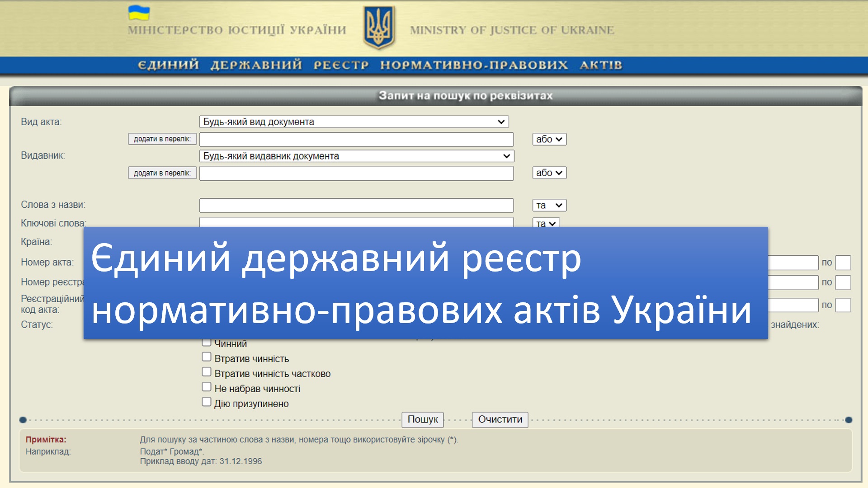Tick the Не набрав чинності checkbox

pyautogui.click(x=207, y=387)
